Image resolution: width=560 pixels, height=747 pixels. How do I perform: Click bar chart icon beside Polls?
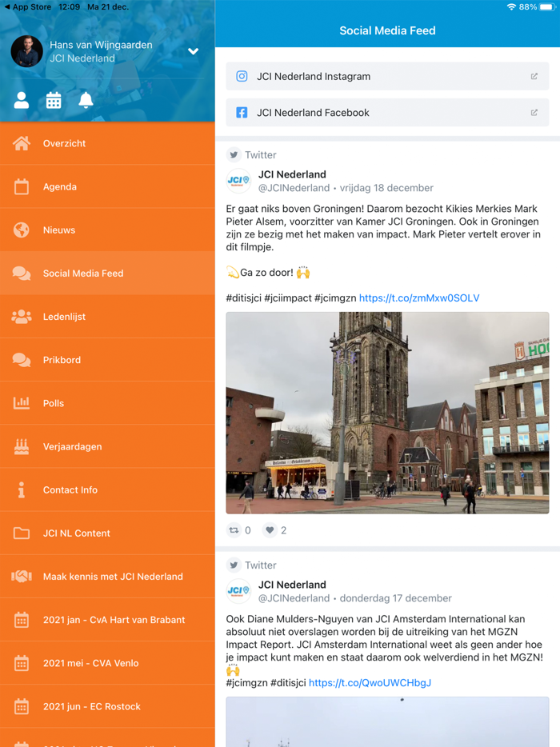[22, 403]
